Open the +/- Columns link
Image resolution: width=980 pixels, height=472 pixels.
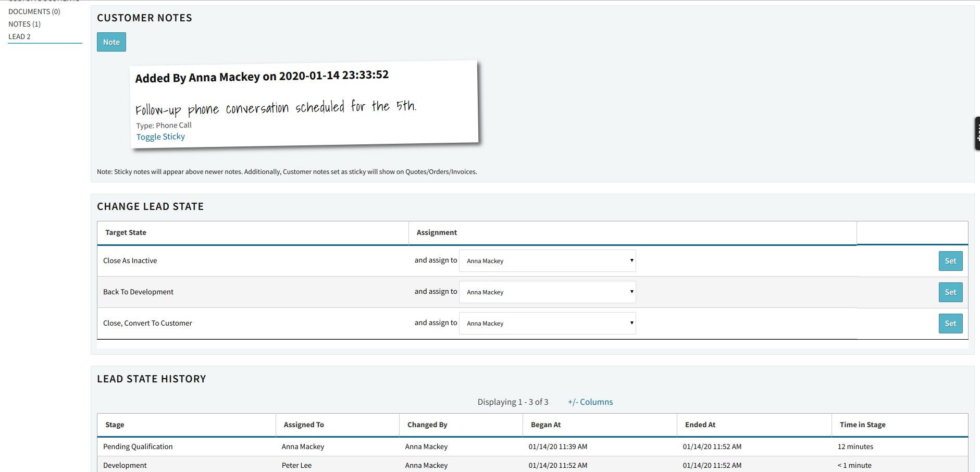pyautogui.click(x=590, y=402)
